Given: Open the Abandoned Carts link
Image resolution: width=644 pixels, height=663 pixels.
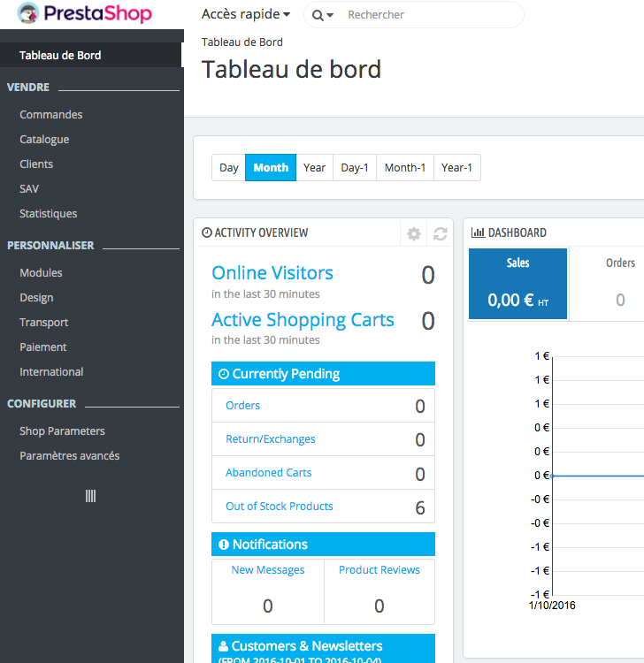Looking at the screenshot, I should 269,473.
